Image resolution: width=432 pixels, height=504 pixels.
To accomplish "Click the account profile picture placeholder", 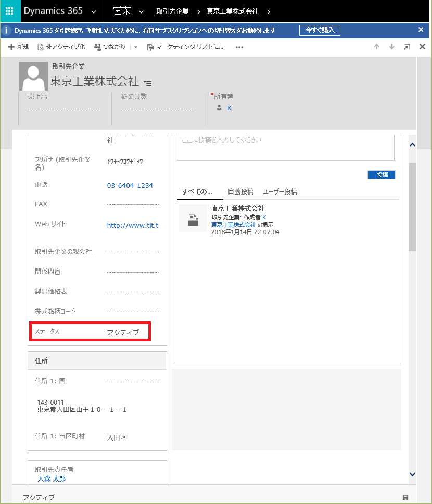I will pyautogui.click(x=33, y=76).
